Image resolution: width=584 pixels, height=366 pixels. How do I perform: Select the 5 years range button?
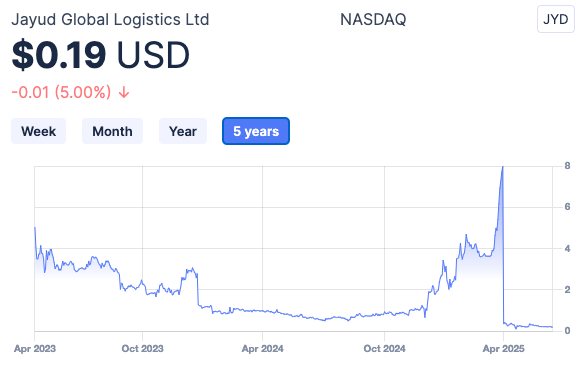(256, 131)
